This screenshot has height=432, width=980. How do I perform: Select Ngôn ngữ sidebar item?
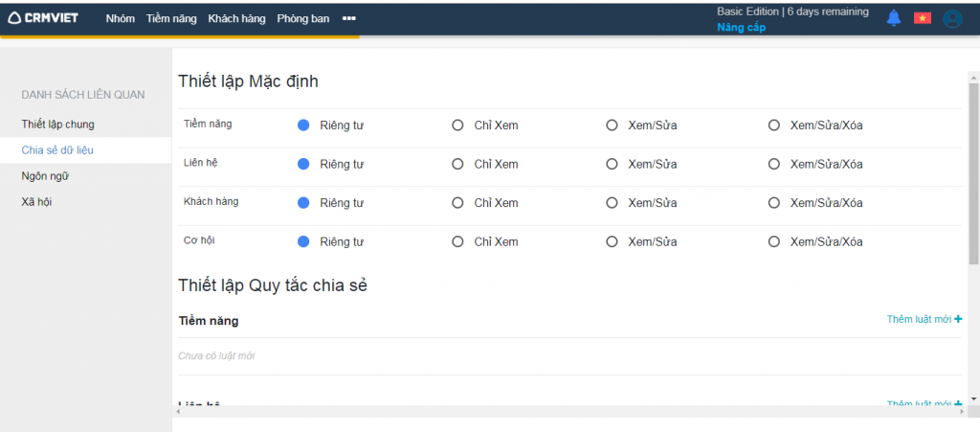click(x=45, y=176)
